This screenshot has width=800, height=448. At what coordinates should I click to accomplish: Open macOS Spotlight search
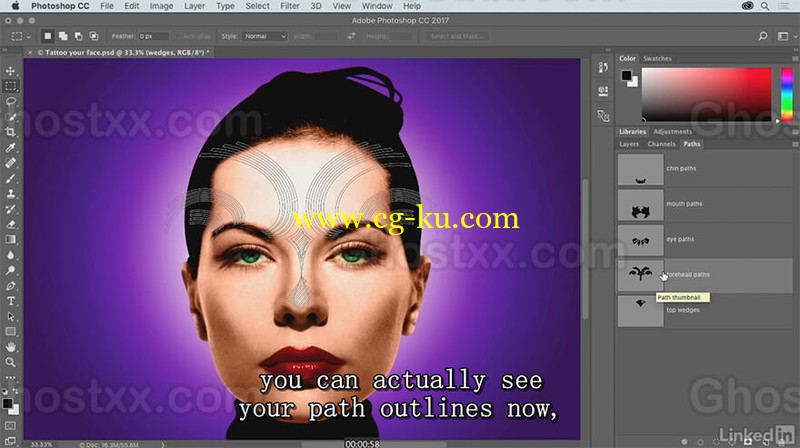[765, 6]
